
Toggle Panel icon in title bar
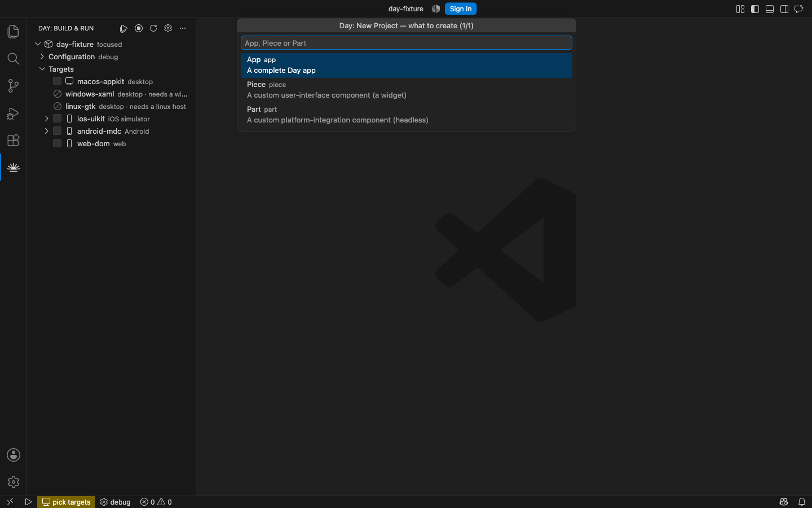pos(770,9)
